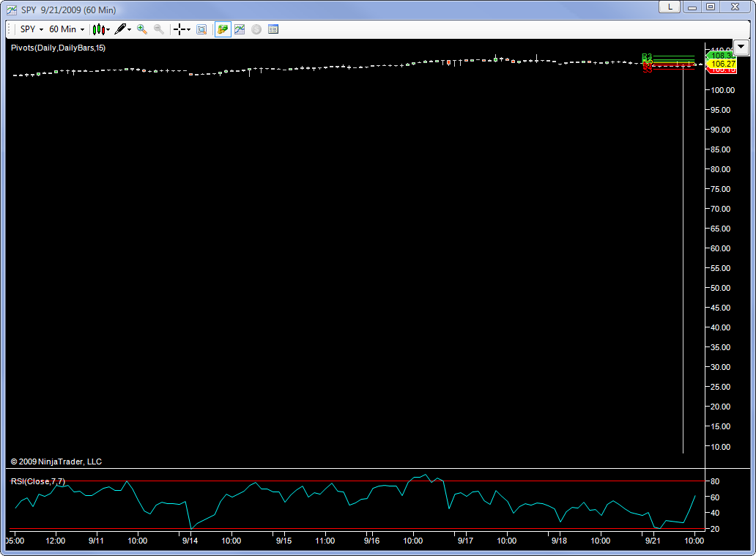Click the RSI 80 axis label

(x=715, y=481)
